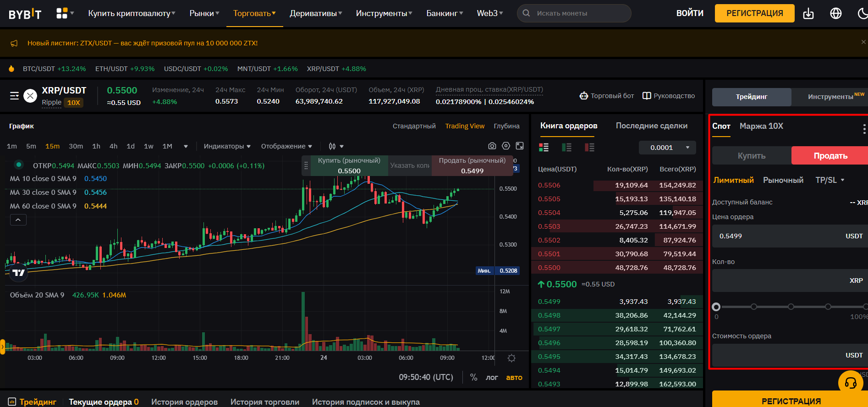Open order book precision 0.0001 dropdown
The height and width of the screenshot is (407, 868).
point(667,148)
